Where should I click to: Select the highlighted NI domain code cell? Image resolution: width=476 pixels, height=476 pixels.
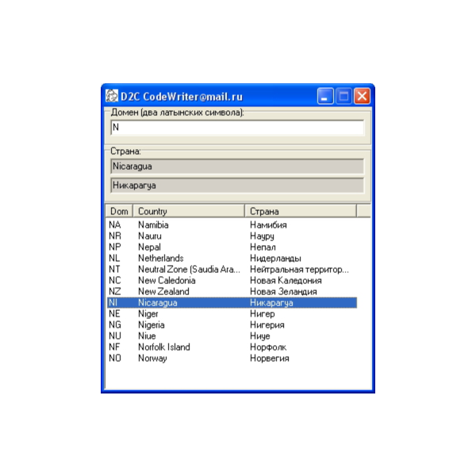click(x=113, y=303)
